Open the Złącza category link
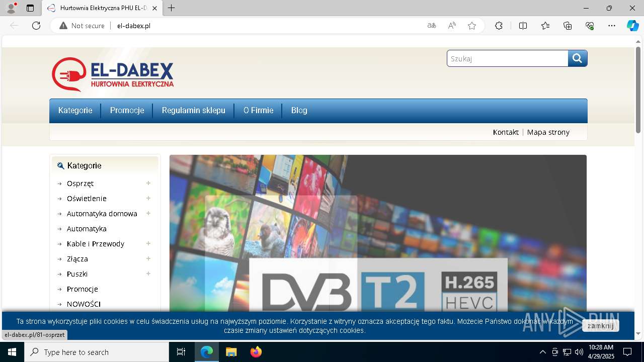Image resolution: width=644 pixels, height=362 pixels. pos(77,259)
